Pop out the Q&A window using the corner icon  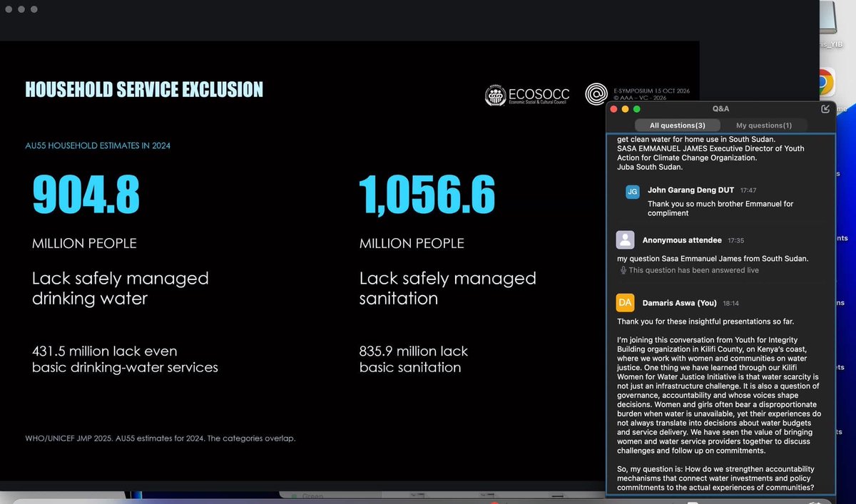pyautogui.click(x=825, y=109)
